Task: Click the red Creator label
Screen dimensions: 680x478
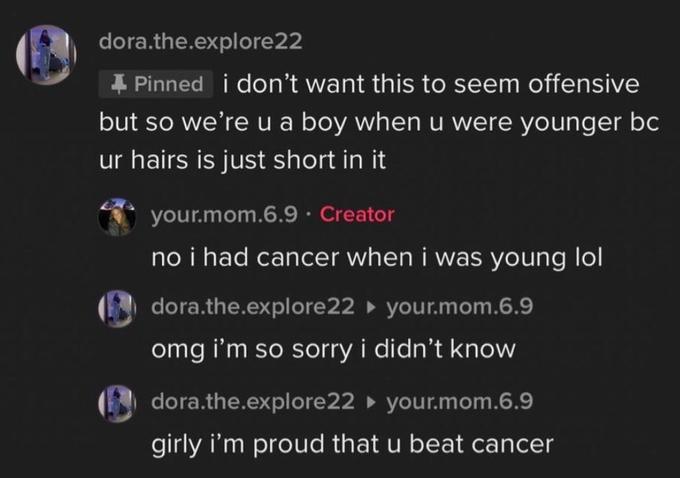Action: (x=357, y=214)
